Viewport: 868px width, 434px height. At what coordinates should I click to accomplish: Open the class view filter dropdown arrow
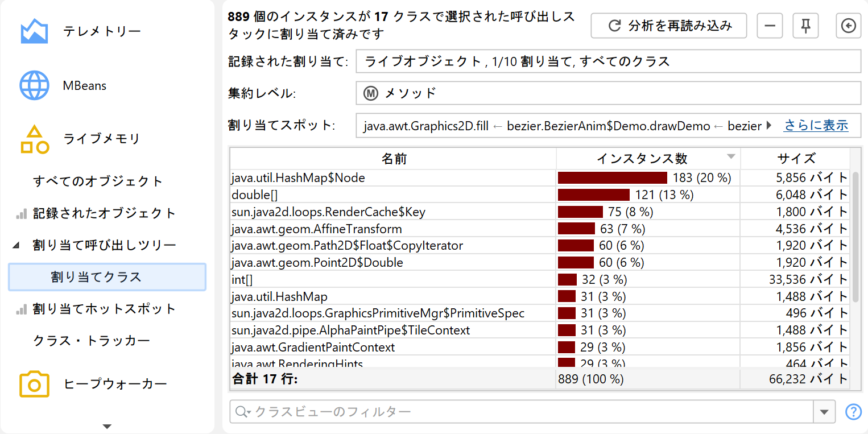point(824,412)
